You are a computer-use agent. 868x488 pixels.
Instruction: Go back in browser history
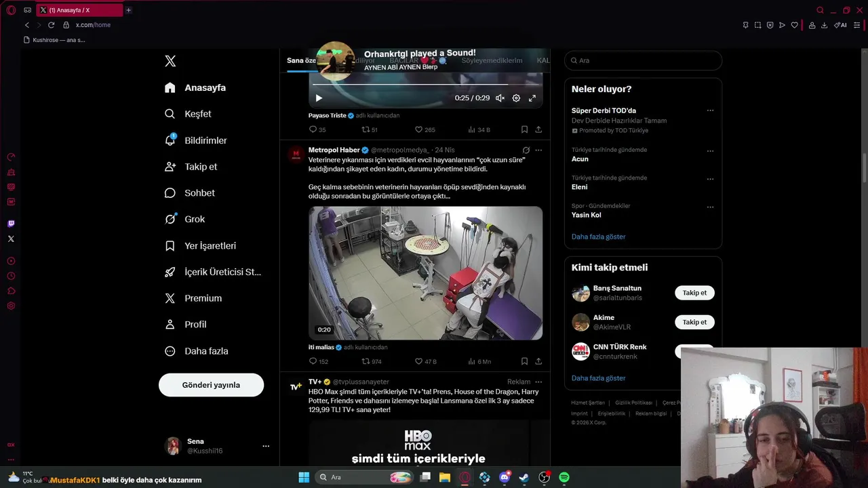(x=27, y=25)
